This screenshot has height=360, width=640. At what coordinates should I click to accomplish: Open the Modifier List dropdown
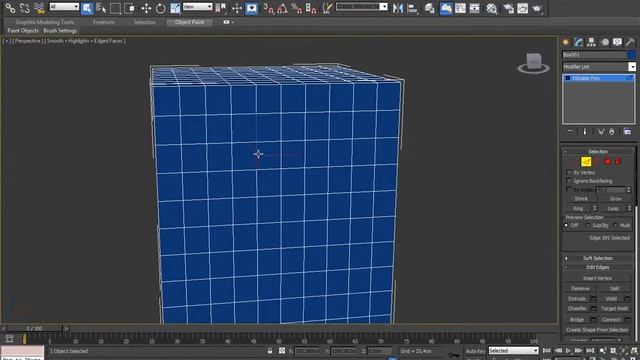coord(599,67)
